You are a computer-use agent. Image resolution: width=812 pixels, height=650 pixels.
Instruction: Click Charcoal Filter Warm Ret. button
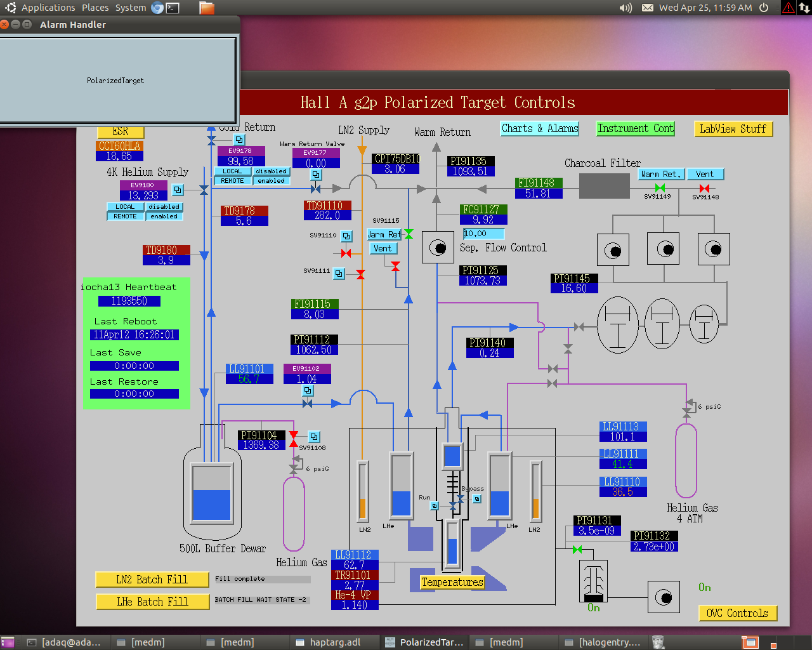662,174
